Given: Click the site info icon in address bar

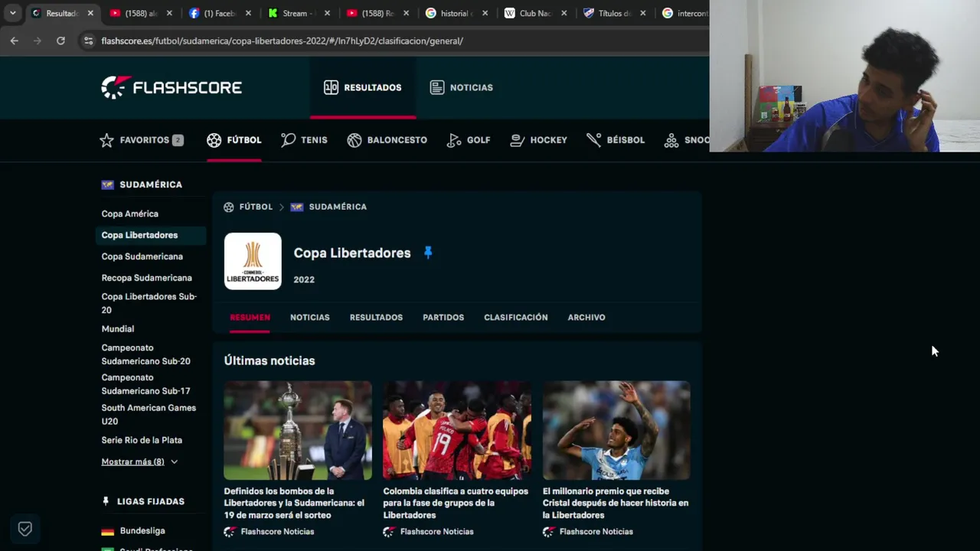Looking at the screenshot, I should [x=88, y=41].
